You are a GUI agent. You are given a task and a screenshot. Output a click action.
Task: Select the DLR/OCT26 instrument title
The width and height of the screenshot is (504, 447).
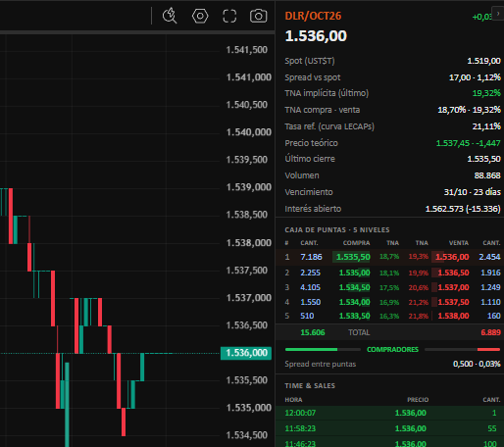313,16
